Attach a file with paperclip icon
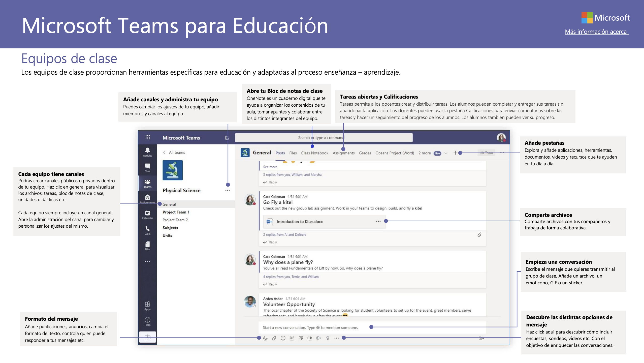This screenshot has height=363, width=644. coord(274,338)
